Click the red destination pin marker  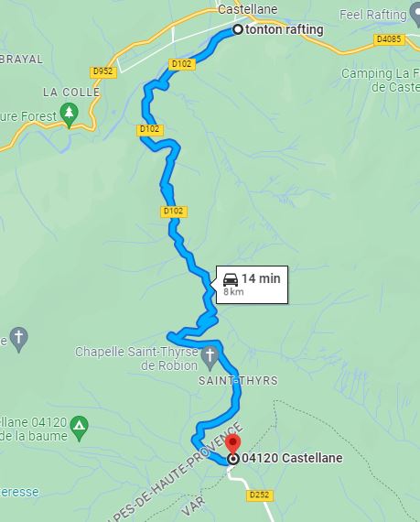pos(233,444)
